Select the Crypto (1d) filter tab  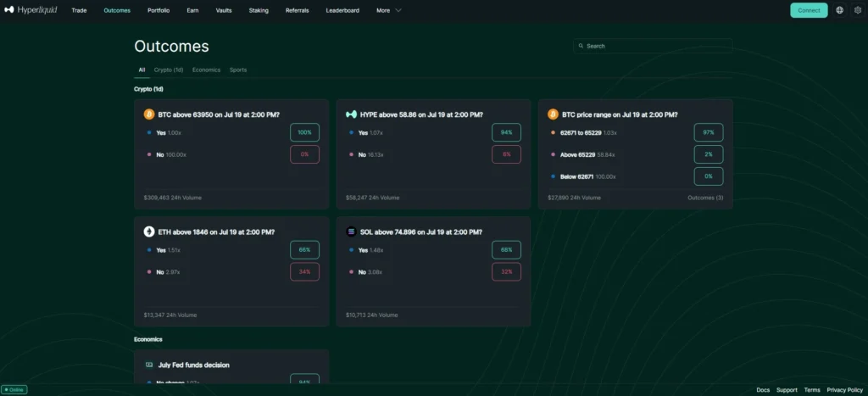169,70
